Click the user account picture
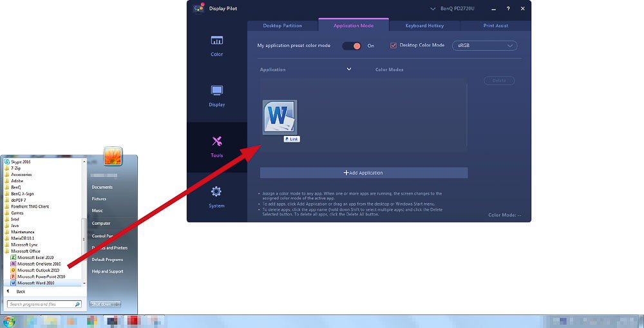Screen dimensions: 644x328 (113, 156)
